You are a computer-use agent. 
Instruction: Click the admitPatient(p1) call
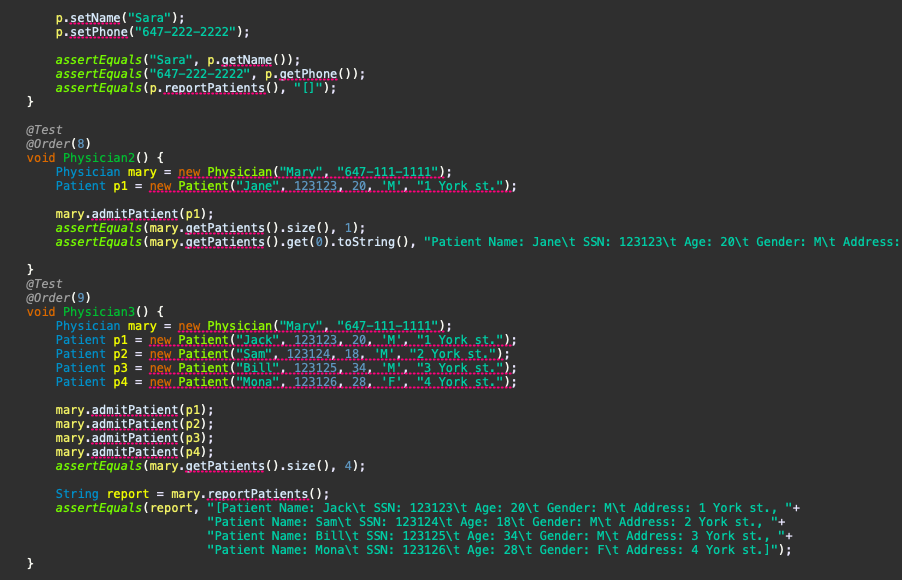[140, 409]
